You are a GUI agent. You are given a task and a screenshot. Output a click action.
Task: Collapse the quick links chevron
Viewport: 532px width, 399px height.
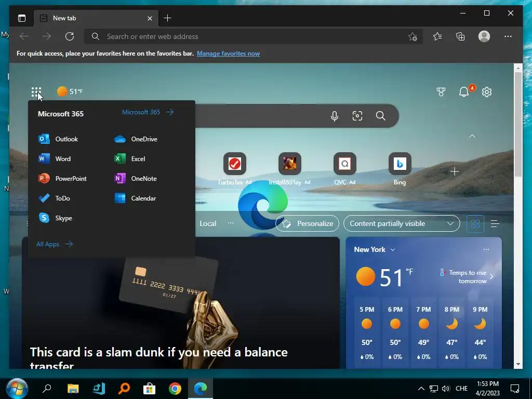pyautogui.click(x=472, y=136)
